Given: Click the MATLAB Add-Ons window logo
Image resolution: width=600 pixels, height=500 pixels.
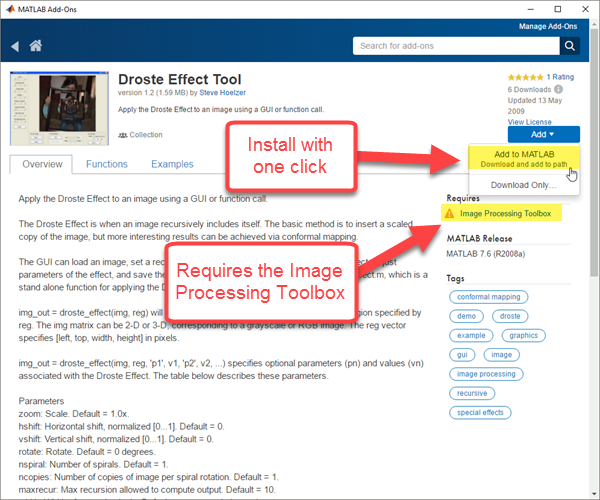Looking at the screenshot, I should pos(12,9).
